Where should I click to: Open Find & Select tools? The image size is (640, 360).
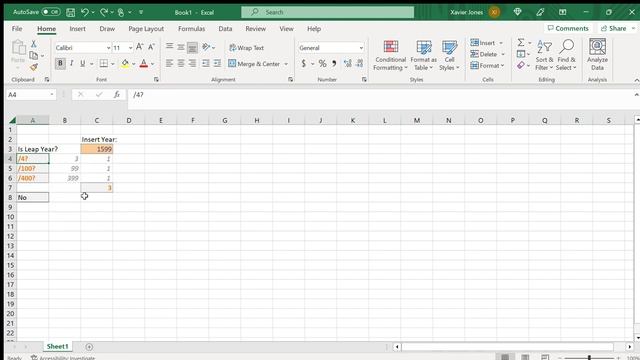click(566, 56)
